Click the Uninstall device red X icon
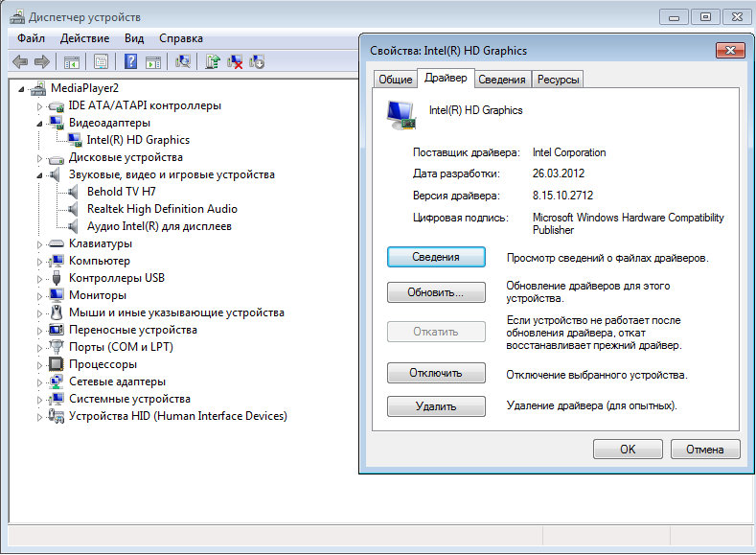The height and width of the screenshot is (555, 756). click(x=235, y=61)
